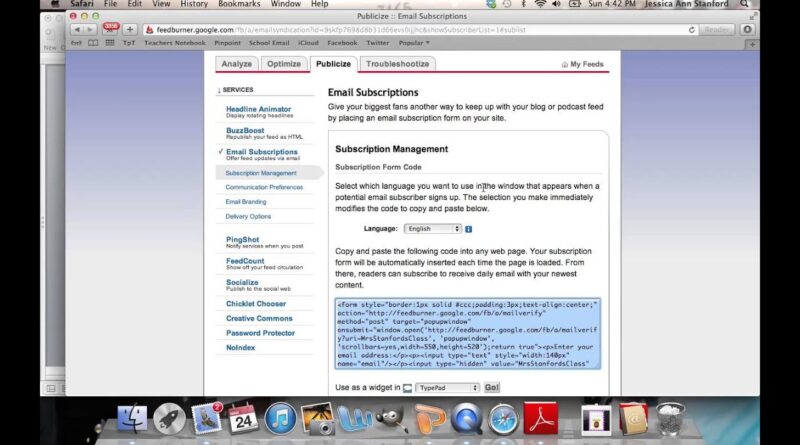Open Adobe Acrobat in dock
Viewport: 800px width, 445px height.
pos(540,418)
